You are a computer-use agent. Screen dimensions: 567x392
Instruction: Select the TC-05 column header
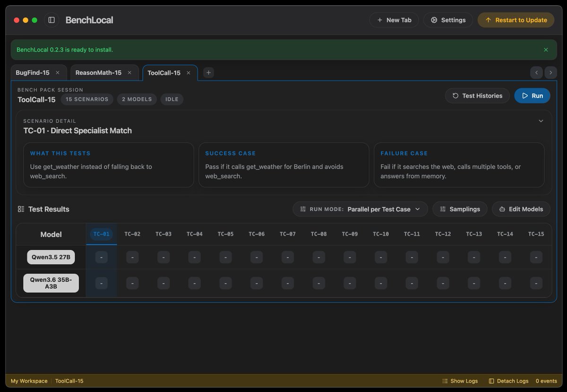[225, 234]
